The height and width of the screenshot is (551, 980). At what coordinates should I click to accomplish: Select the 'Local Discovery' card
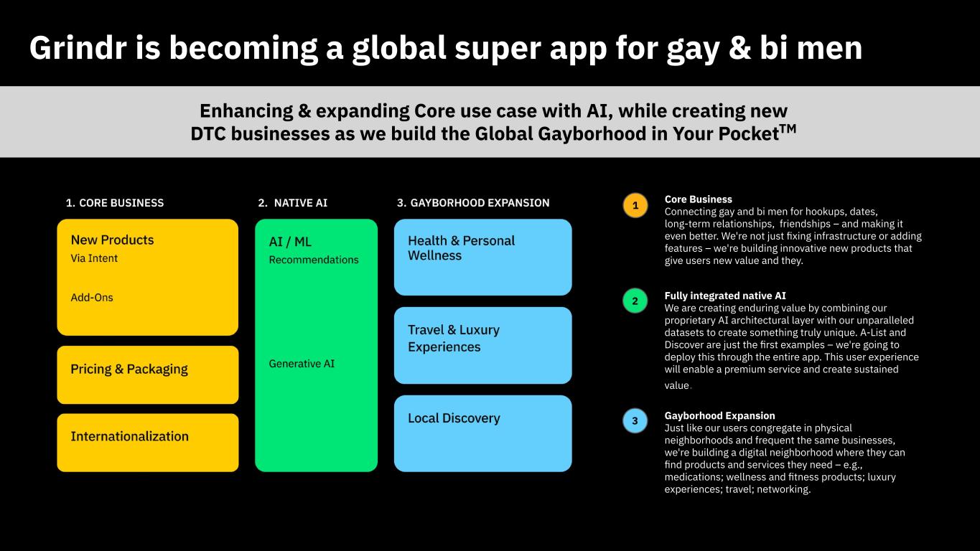(483, 433)
